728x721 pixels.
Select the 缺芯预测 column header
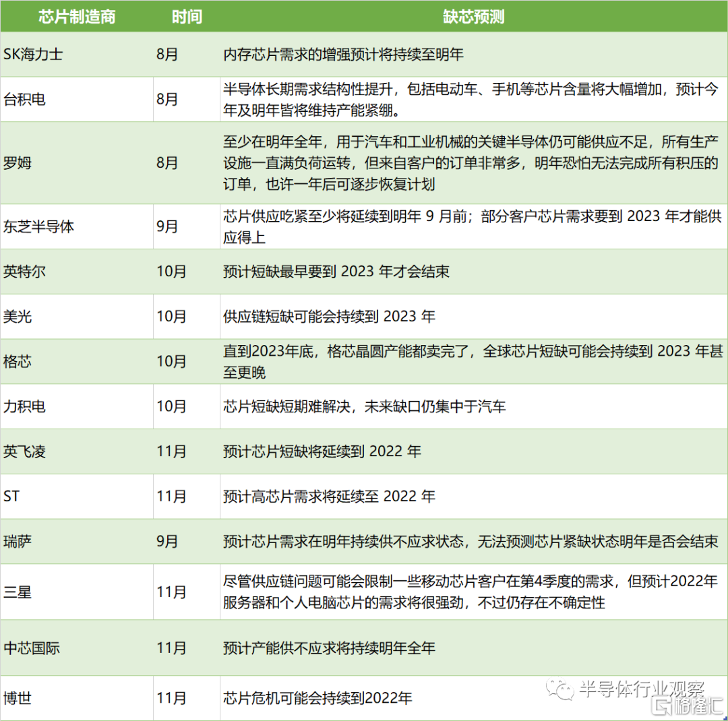coord(473,17)
